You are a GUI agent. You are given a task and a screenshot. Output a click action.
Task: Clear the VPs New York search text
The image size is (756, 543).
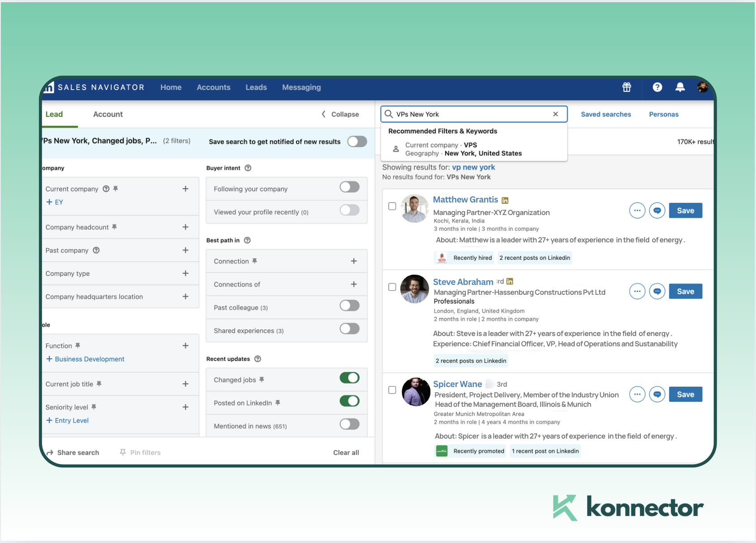[555, 114]
